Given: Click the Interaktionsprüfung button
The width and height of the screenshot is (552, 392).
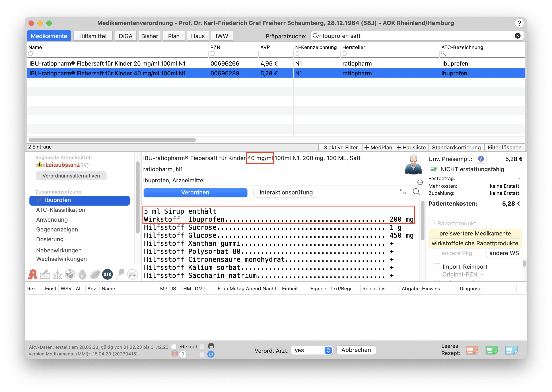Looking at the screenshot, I should click(286, 192).
